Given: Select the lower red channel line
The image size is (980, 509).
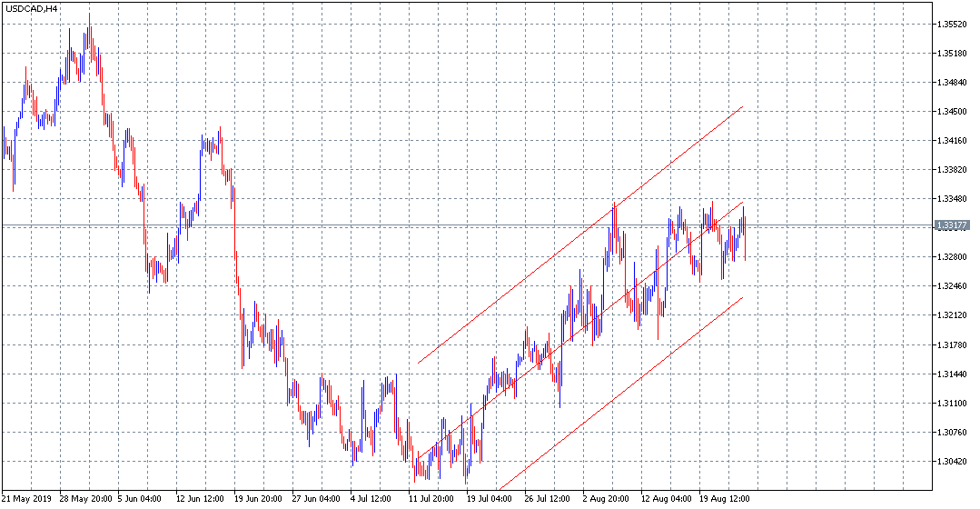Looking at the screenshot, I should coord(621,394).
